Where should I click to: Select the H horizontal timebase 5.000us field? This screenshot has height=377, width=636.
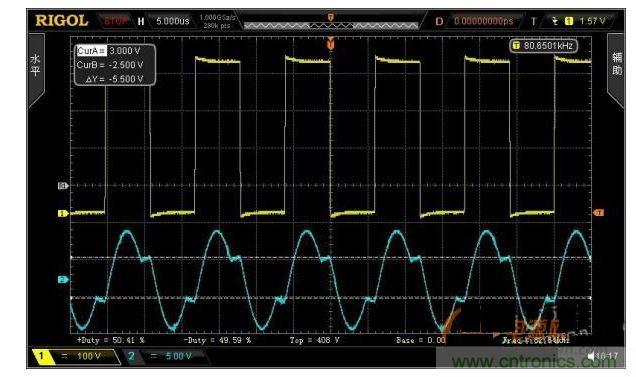coord(164,21)
